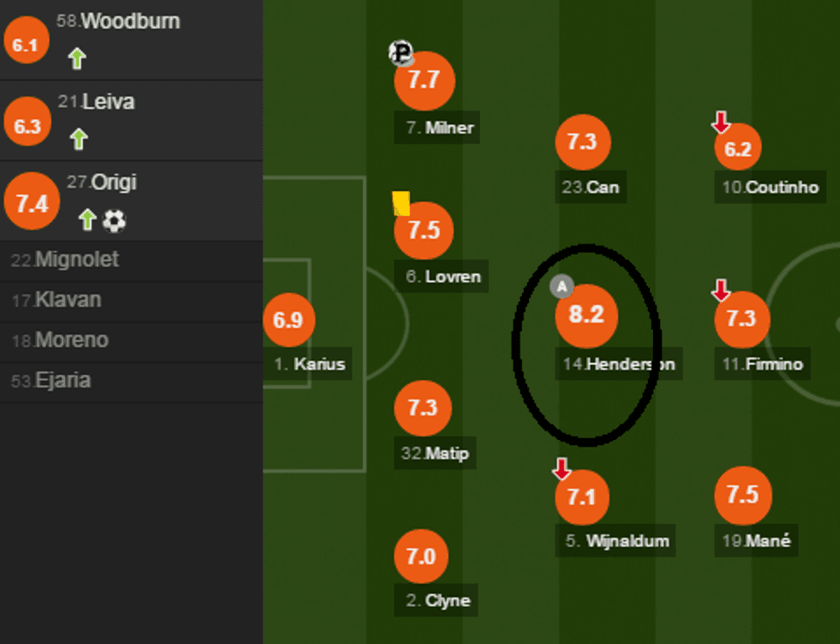Image resolution: width=840 pixels, height=644 pixels.
Task: Click Origi's goal football icon
Action: point(114,221)
